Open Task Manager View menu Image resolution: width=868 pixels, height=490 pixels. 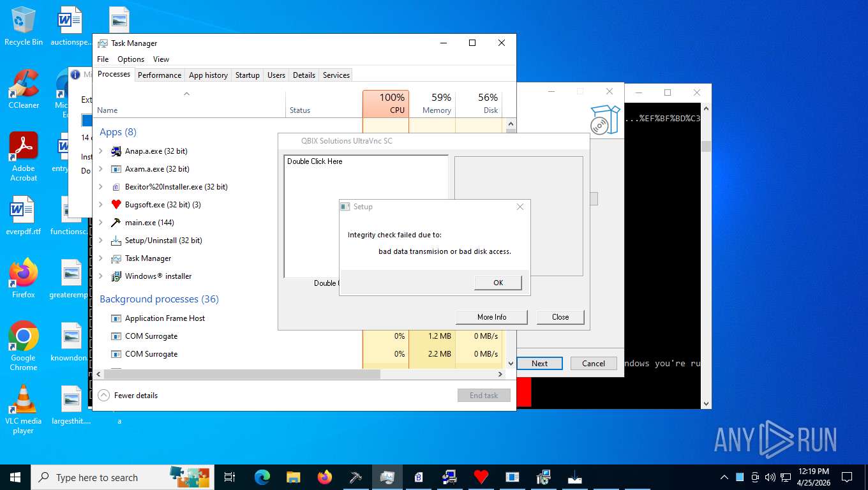161,59
